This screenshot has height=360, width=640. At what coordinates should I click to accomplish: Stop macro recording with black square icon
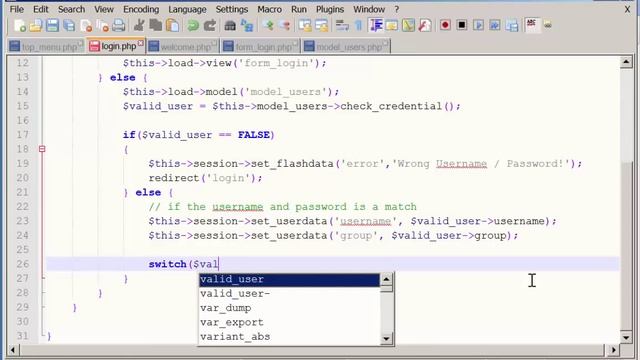pyautogui.click(x=462, y=25)
